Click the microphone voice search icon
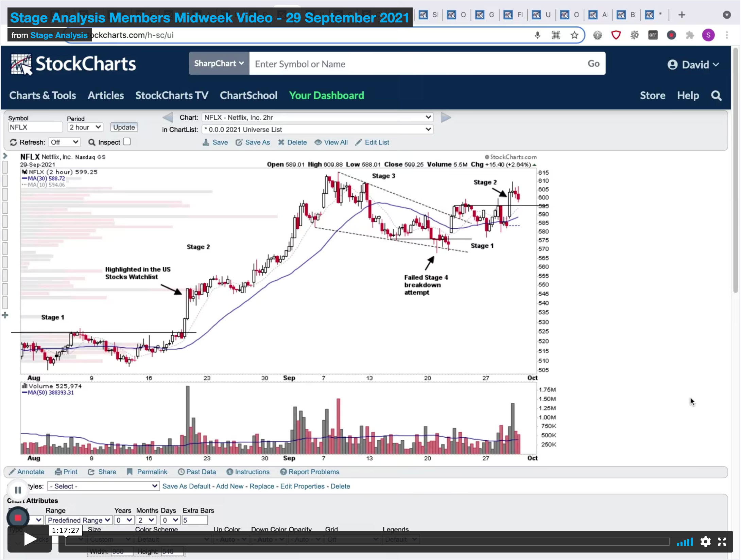 (537, 35)
